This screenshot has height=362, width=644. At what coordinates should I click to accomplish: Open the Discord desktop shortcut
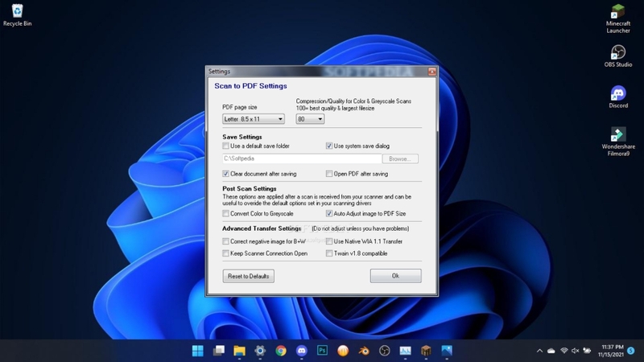click(618, 97)
